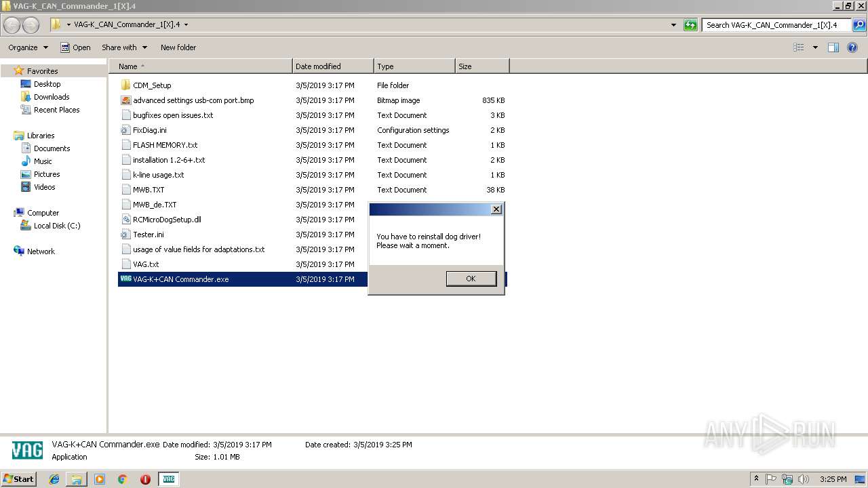868x488 pixels.
Task: Open the Share with menu
Action: [124, 47]
